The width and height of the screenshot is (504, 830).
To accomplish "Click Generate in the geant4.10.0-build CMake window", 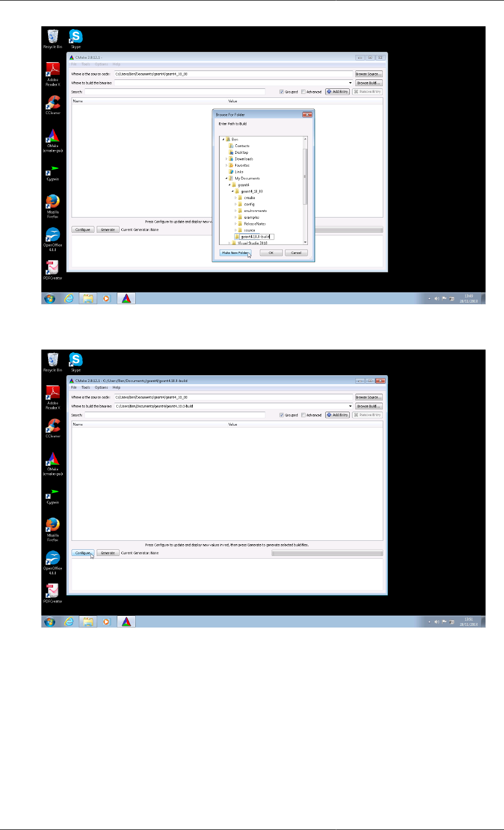I will [x=108, y=553].
